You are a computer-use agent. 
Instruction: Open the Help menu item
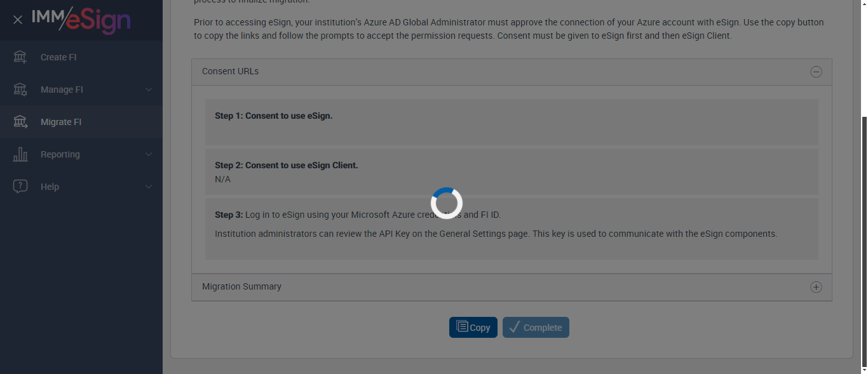pyautogui.click(x=81, y=187)
